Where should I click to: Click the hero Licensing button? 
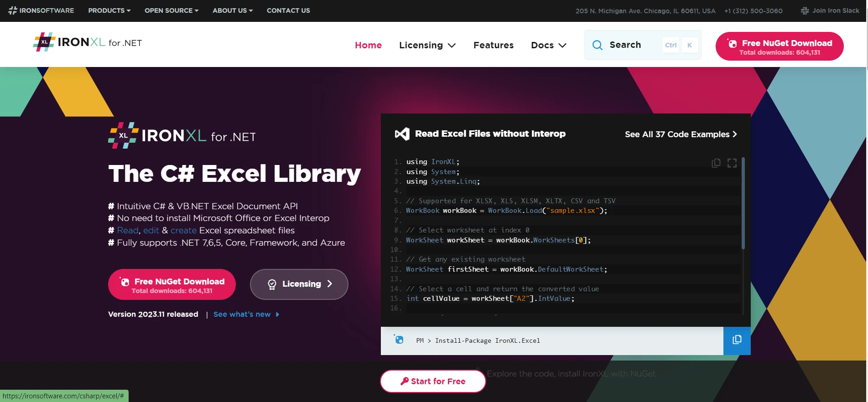(299, 284)
